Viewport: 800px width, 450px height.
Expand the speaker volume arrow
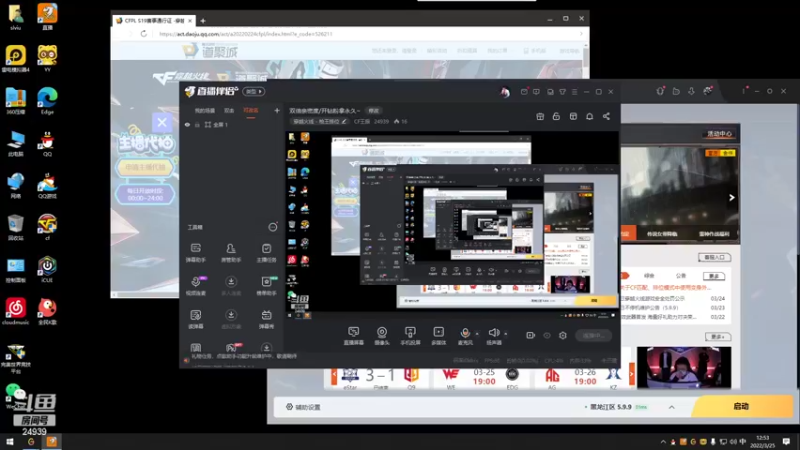click(x=506, y=334)
